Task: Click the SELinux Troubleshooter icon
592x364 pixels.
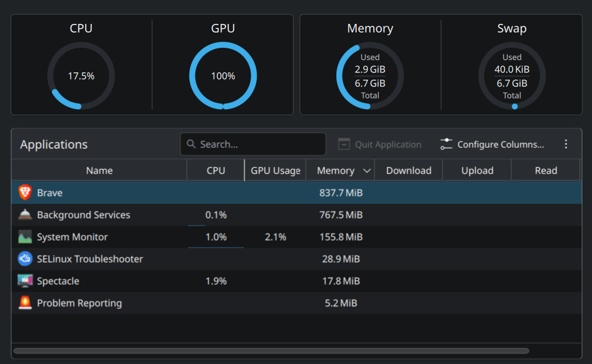Action: (25, 259)
